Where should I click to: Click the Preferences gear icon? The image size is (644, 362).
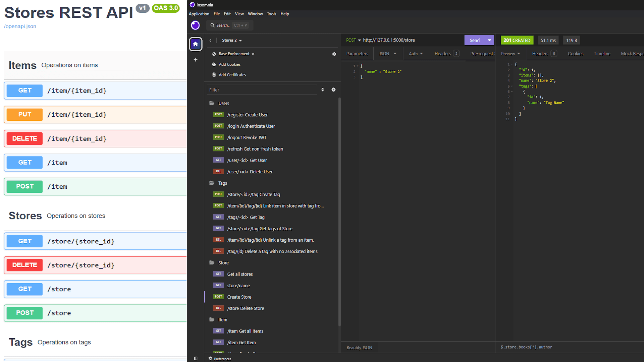click(x=210, y=359)
